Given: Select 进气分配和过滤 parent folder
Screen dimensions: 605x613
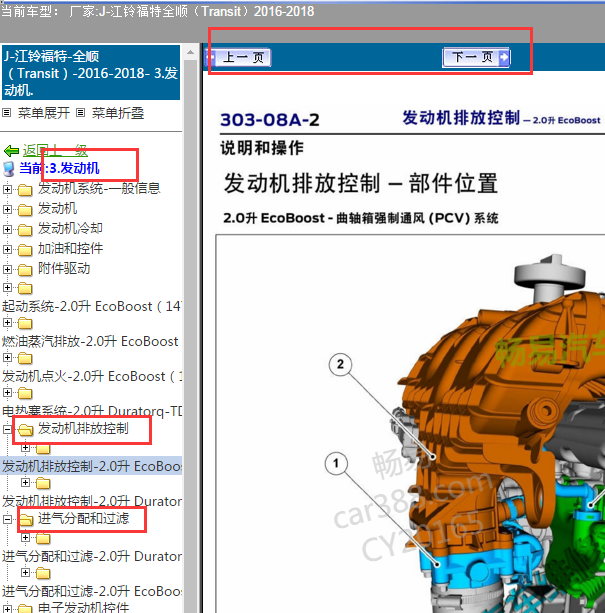Looking at the screenshot, I should [83, 518].
